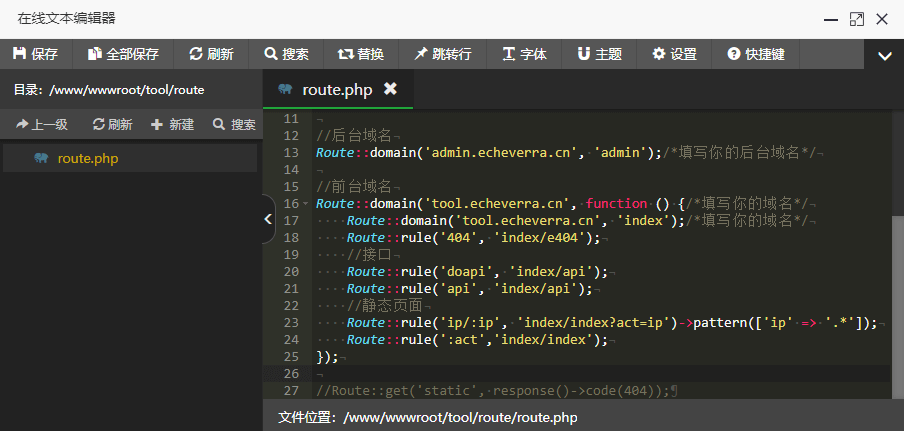Switch to the route.php editor tab

[x=337, y=89]
